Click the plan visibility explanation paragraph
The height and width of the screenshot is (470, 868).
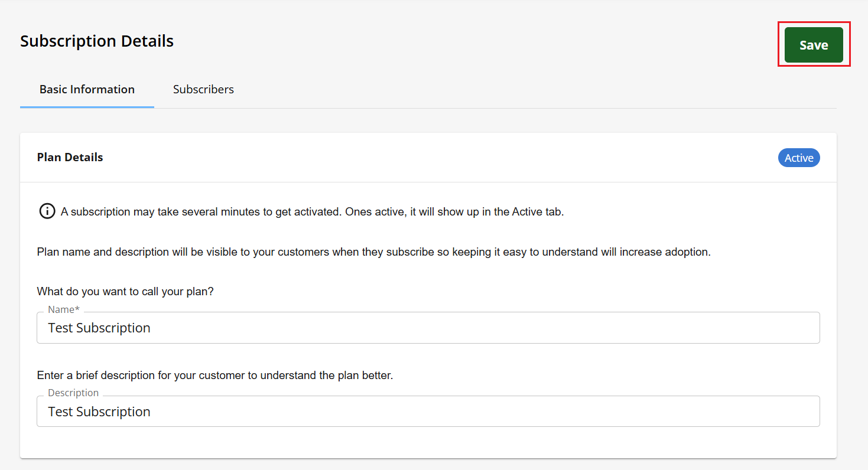(373, 252)
